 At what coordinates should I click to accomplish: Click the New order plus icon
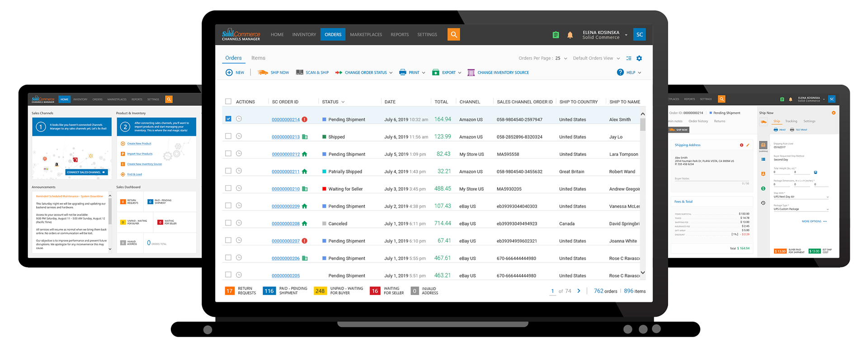(229, 72)
